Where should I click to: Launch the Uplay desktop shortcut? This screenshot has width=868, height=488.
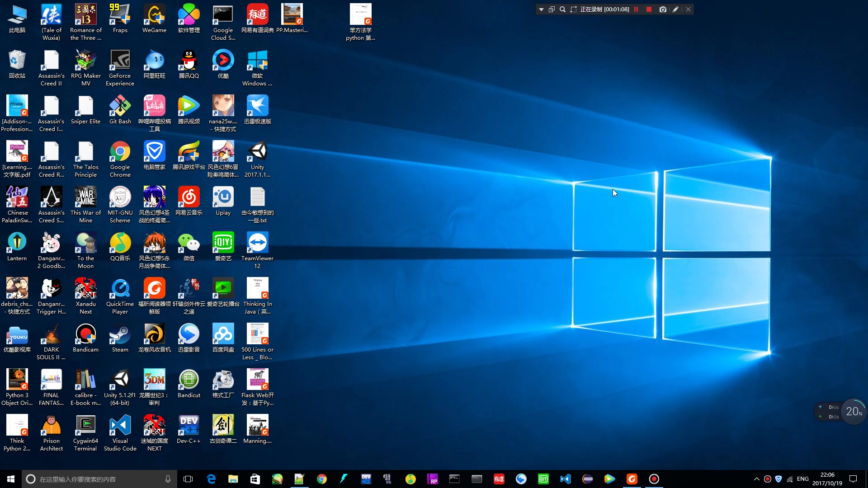click(223, 201)
